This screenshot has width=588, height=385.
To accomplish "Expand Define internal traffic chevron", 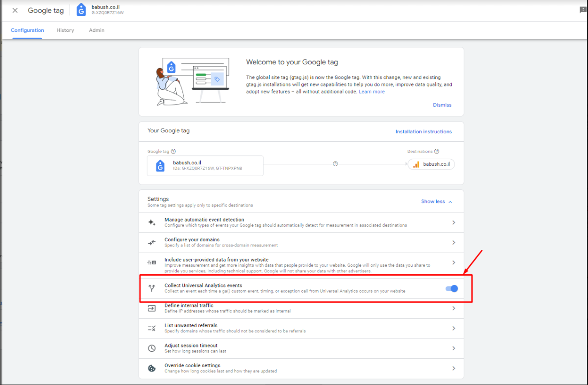I will point(454,308).
